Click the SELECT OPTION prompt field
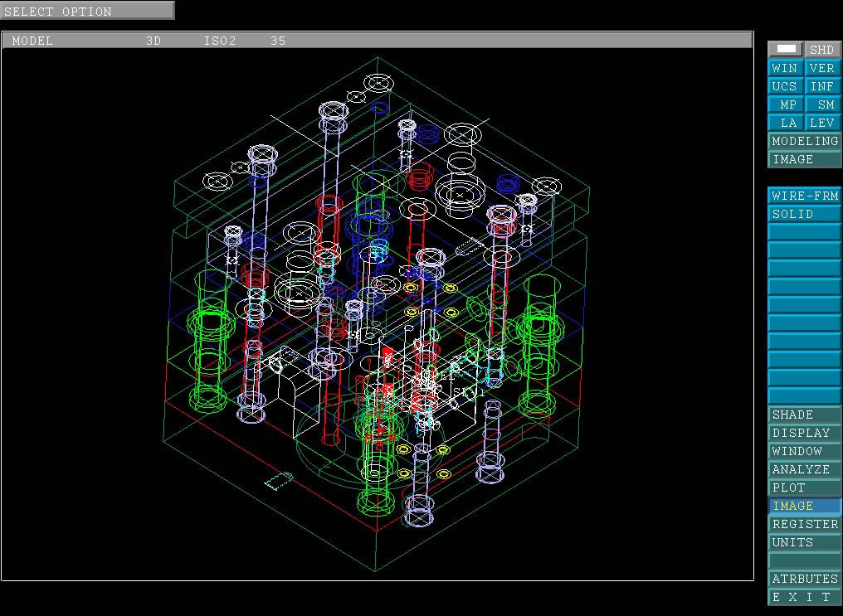 pyautogui.click(x=87, y=11)
